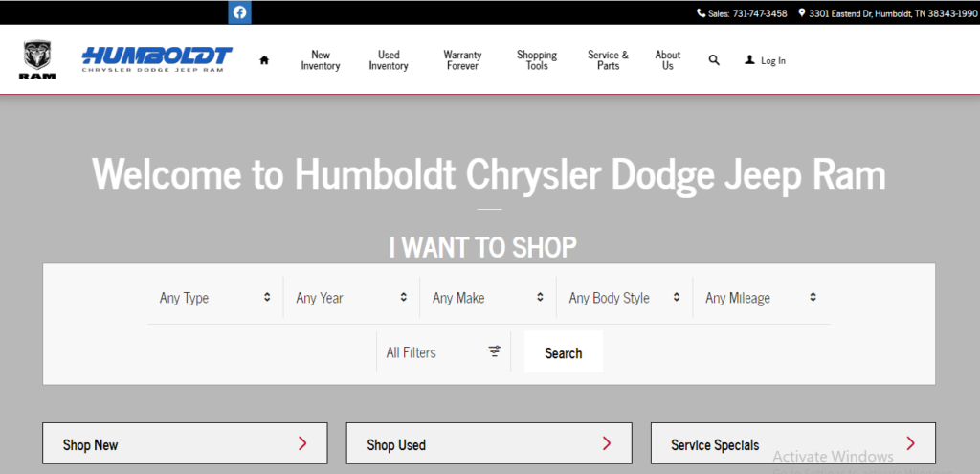980x474 pixels.
Task: Click the Shop New button
Action: [x=185, y=444]
